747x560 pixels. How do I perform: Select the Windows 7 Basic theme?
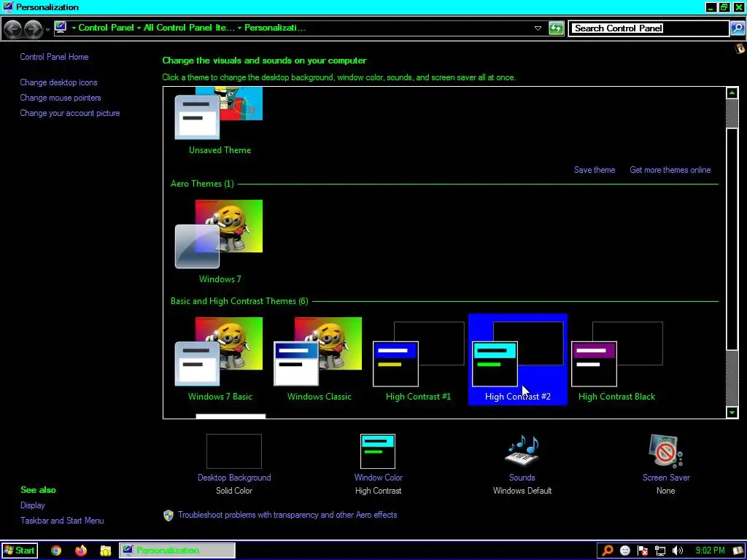pyautogui.click(x=220, y=359)
